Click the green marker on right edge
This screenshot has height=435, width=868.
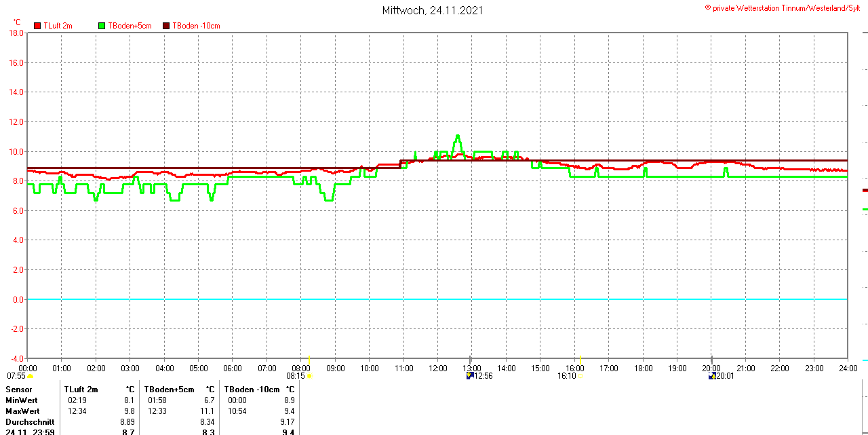coord(865,210)
